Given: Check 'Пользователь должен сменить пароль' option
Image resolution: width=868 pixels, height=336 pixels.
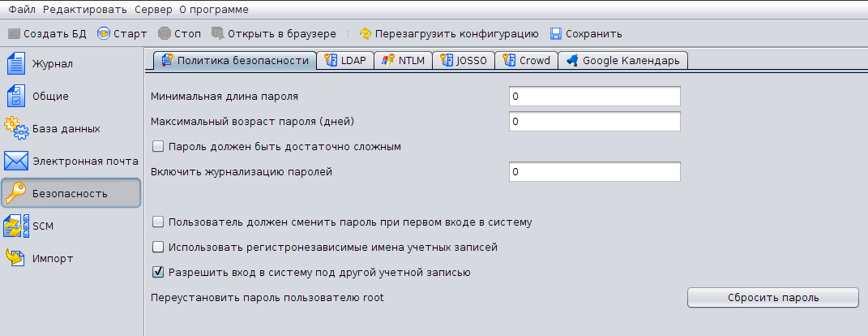Looking at the screenshot, I should [158, 221].
